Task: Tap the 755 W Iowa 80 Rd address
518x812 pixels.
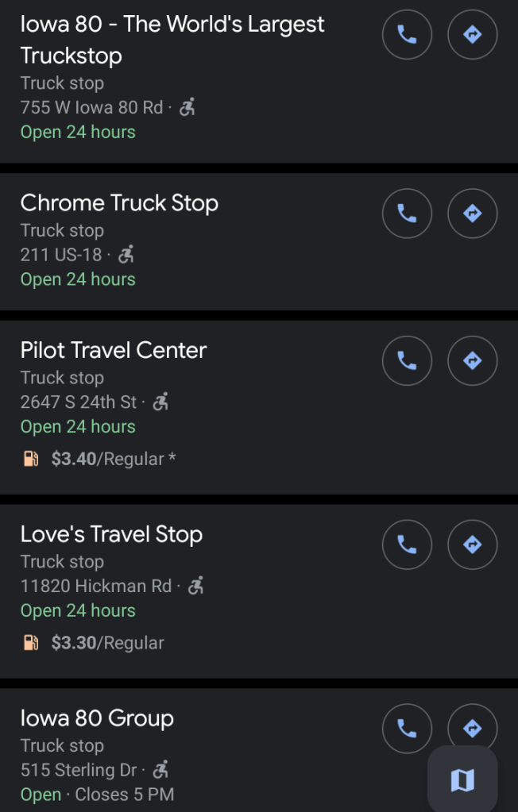Action: click(x=91, y=108)
